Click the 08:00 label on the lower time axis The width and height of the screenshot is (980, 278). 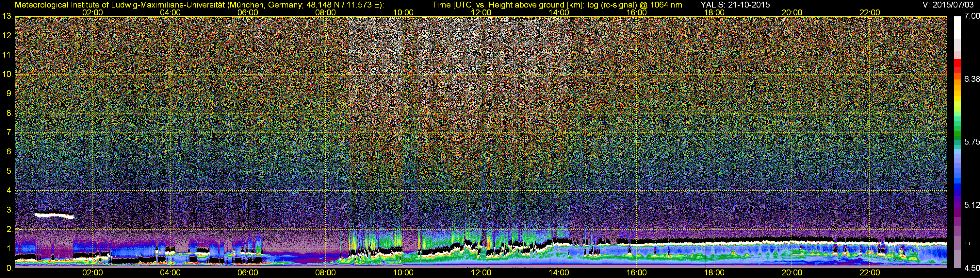pos(325,273)
